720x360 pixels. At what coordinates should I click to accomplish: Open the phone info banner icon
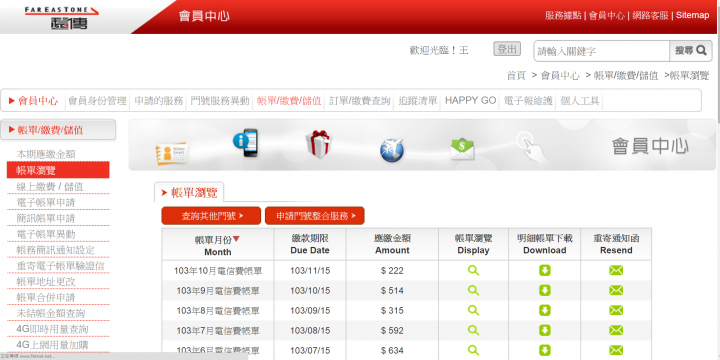[245, 142]
